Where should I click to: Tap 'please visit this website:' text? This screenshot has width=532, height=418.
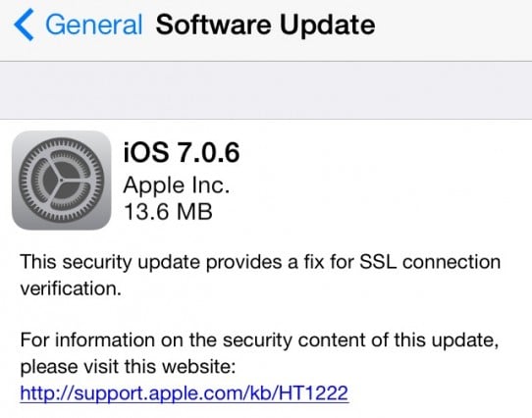(128, 367)
